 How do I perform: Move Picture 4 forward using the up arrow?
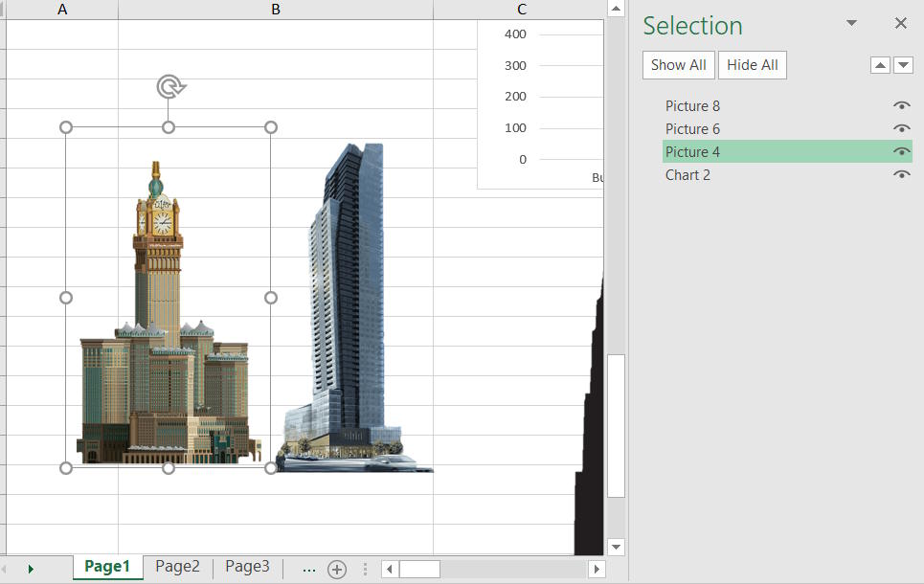coord(879,64)
